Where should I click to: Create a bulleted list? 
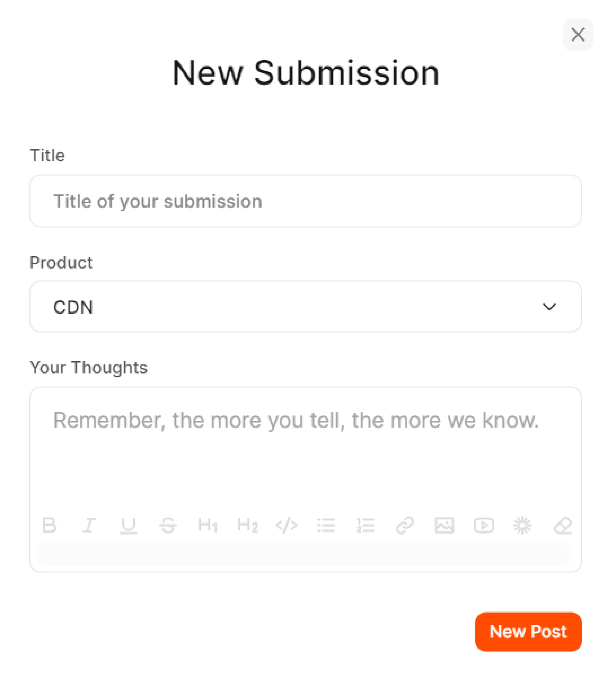326,525
